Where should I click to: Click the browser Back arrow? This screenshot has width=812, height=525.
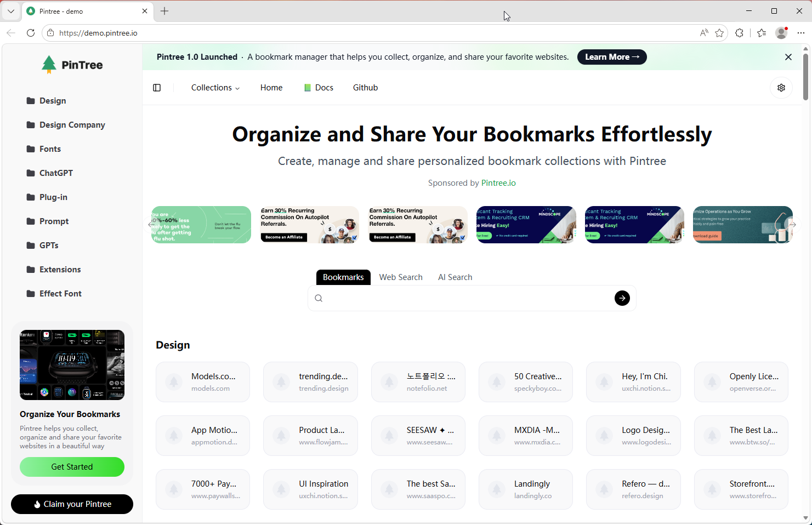pos(11,33)
